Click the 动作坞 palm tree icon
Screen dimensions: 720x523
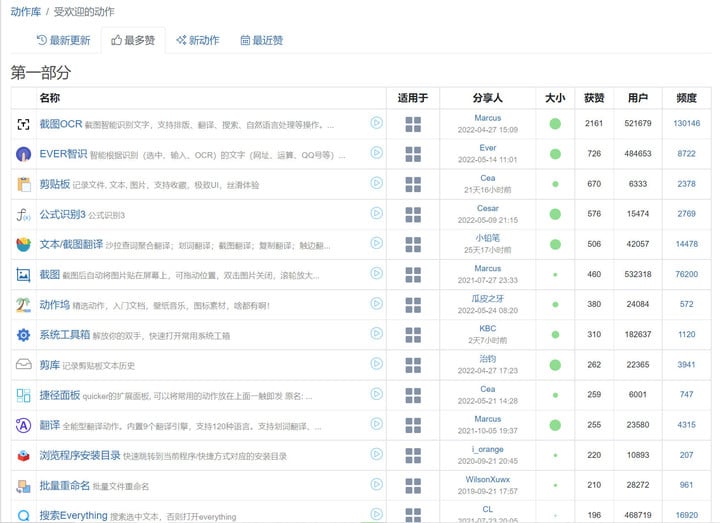point(23,305)
